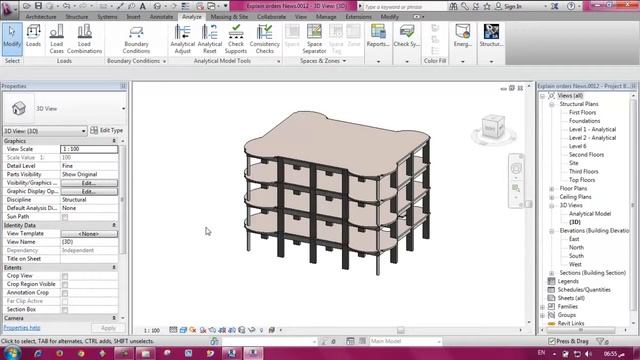Toggle Sun Path checkbox

click(x=65, y=217)
